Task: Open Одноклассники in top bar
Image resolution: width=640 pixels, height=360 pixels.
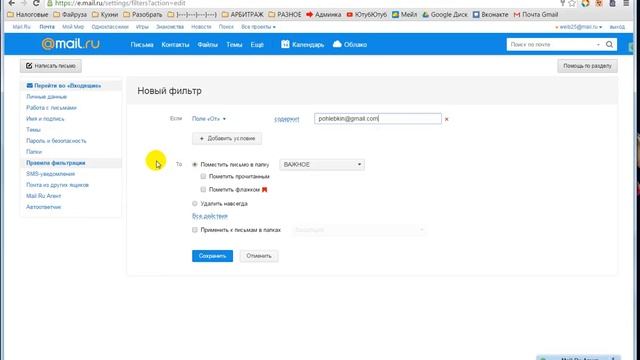Action: (x=110, y=27)
